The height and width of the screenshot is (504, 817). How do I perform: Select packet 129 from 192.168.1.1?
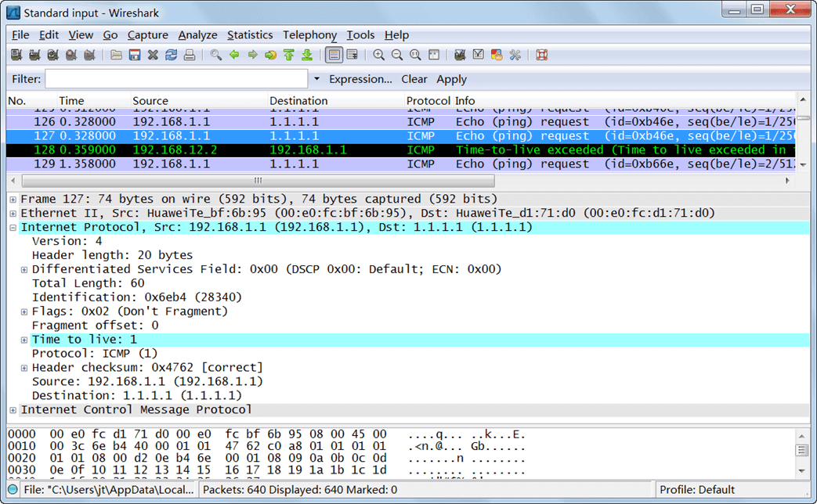click(401, 164)
